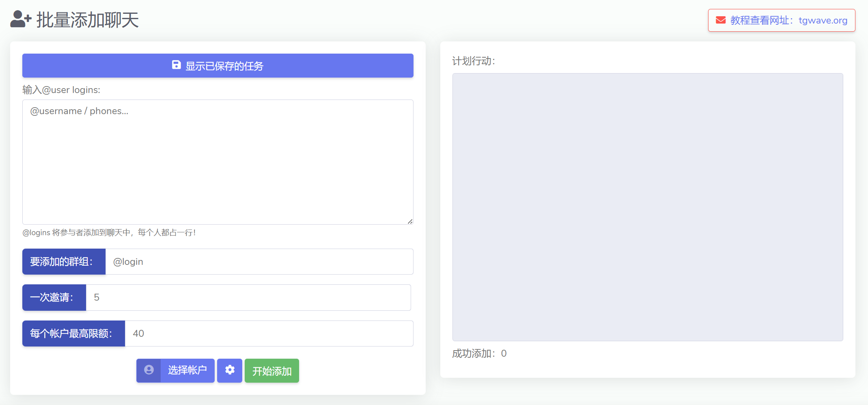Start adding with the green 开始添加 button
Viewport: 868px width, 405px height.
271,370
